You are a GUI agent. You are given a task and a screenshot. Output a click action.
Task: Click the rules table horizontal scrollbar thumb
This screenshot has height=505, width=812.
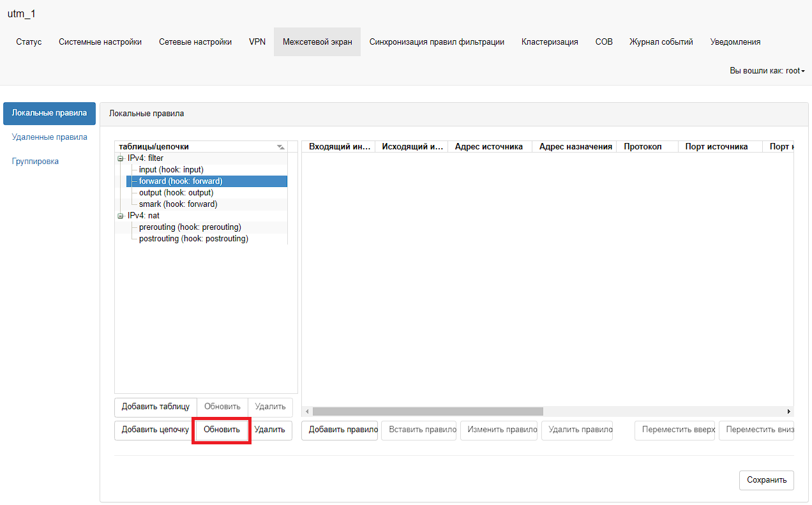pyautogui.click(x=428, y=412)
